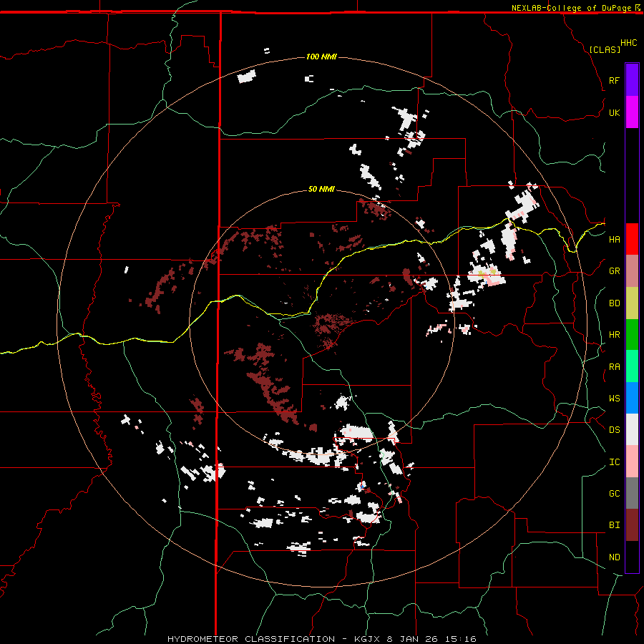Click the red HA legend swatch
Image resolution: width=644 pixels, height=644 pixels.
632,239
